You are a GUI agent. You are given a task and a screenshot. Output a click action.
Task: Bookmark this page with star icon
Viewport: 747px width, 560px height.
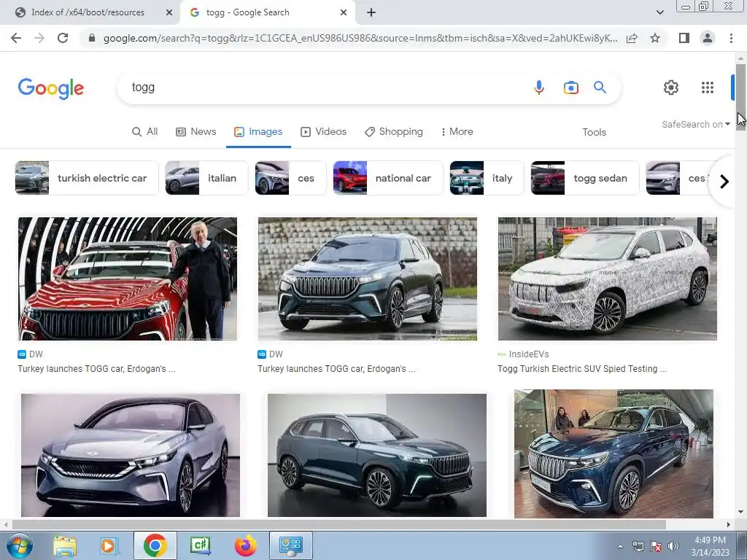pyautogui.click(x=655, y=38)
